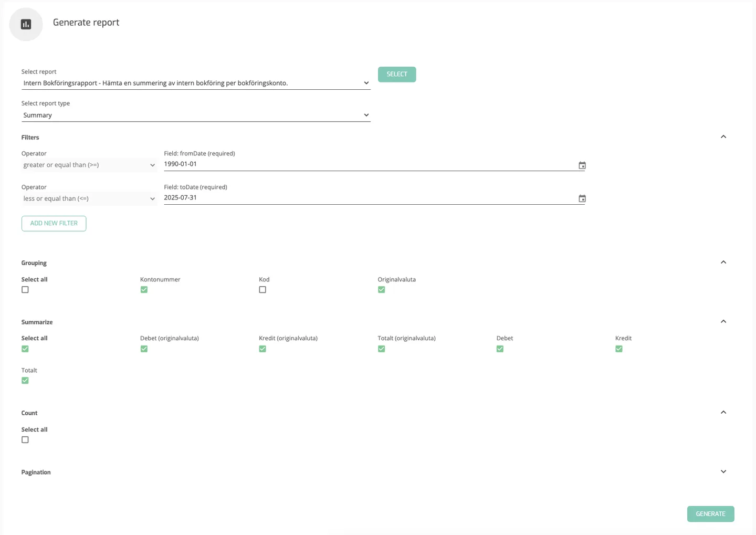
Task: Open the Select report dropdown
Action: 196,83
